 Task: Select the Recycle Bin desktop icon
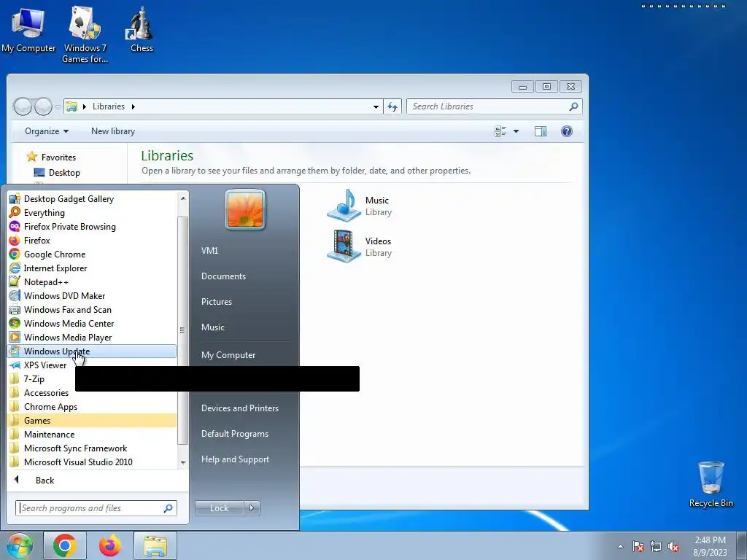pyautogui.click(x=711, y=484)
